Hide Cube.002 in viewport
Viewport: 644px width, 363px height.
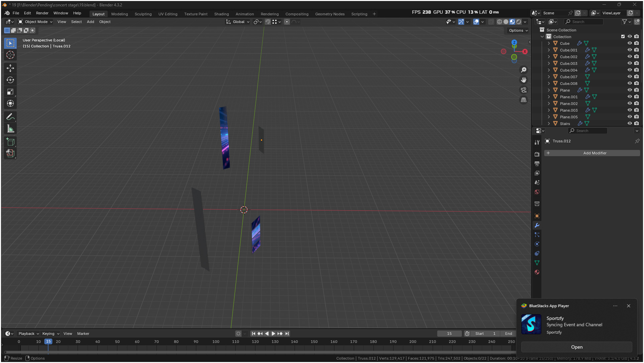click(x=630, y=57)
